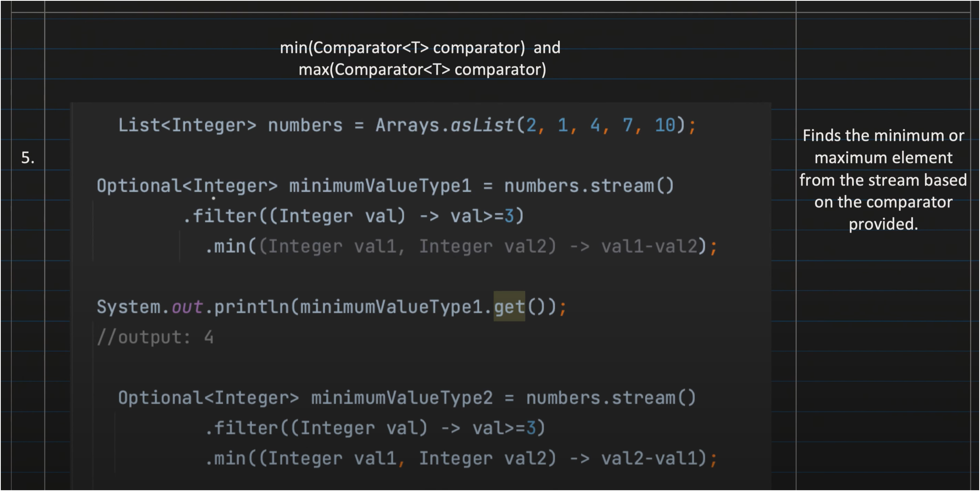Click the first numbers.stream() call
Image resolution: width=980 pixels, height=491 pixels.
589,186
